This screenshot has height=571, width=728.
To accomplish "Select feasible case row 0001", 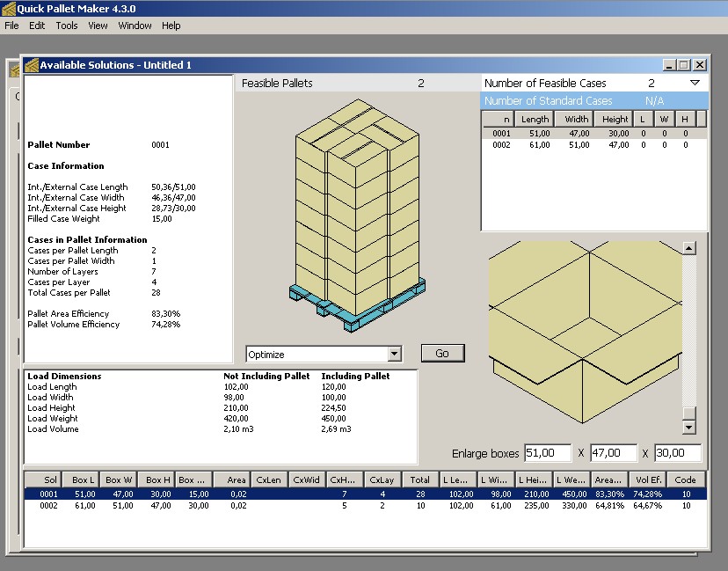I will [593, 134].
